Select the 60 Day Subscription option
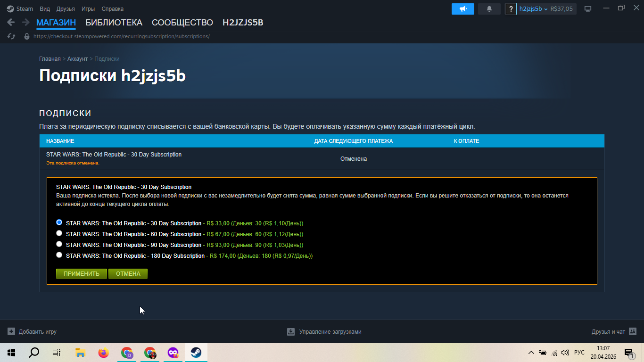 (x=59, y=233)
